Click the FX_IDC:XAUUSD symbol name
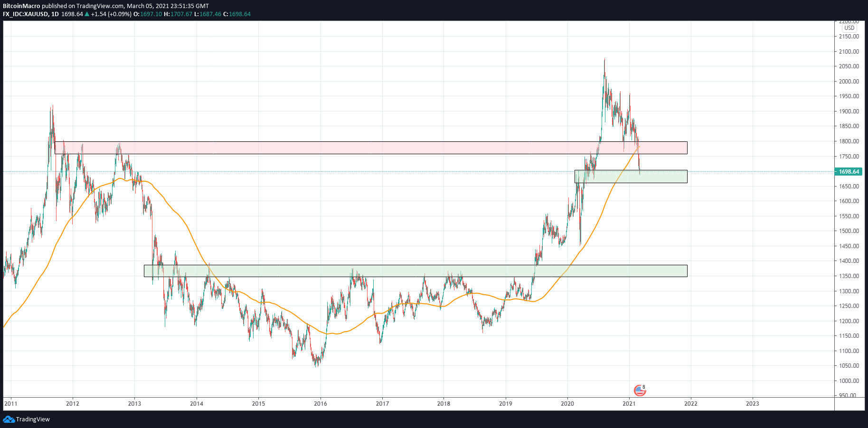868x428 pixels. tap(26, 14)
